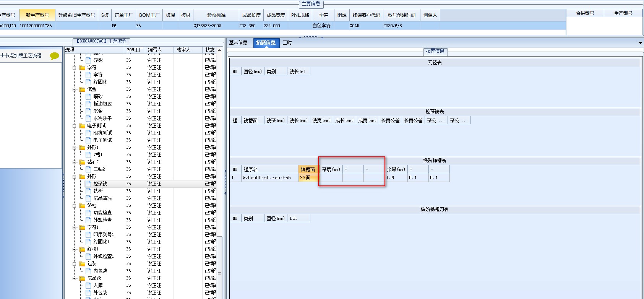Screen dimensions: 644x299
Task: Click the 状态 column header in process tree
Action: [210, 50]
